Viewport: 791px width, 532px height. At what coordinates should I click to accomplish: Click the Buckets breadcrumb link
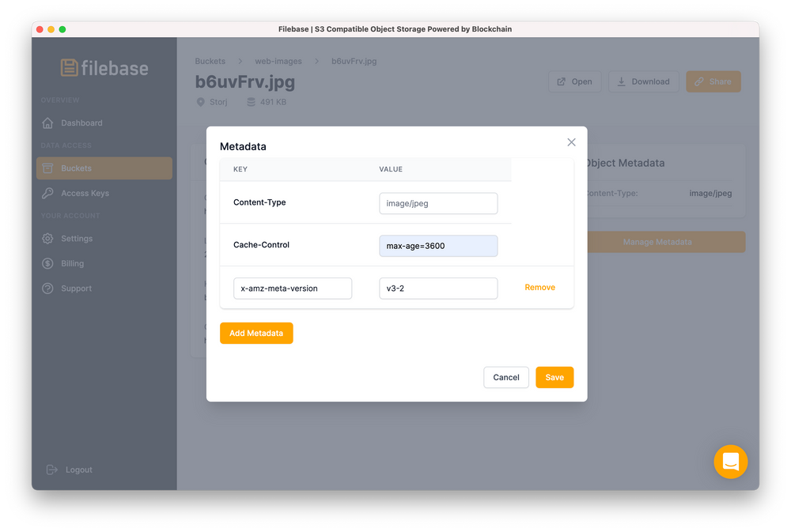click(x=210, y=61)
